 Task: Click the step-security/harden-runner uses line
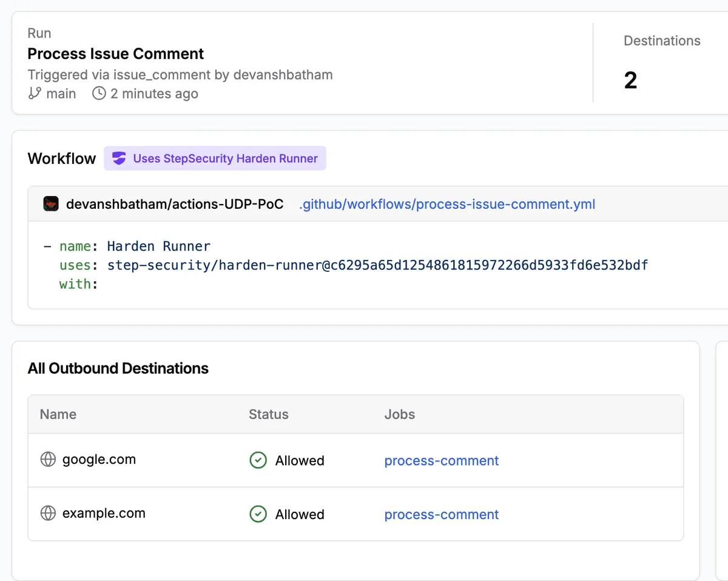(x=354, y=265)
